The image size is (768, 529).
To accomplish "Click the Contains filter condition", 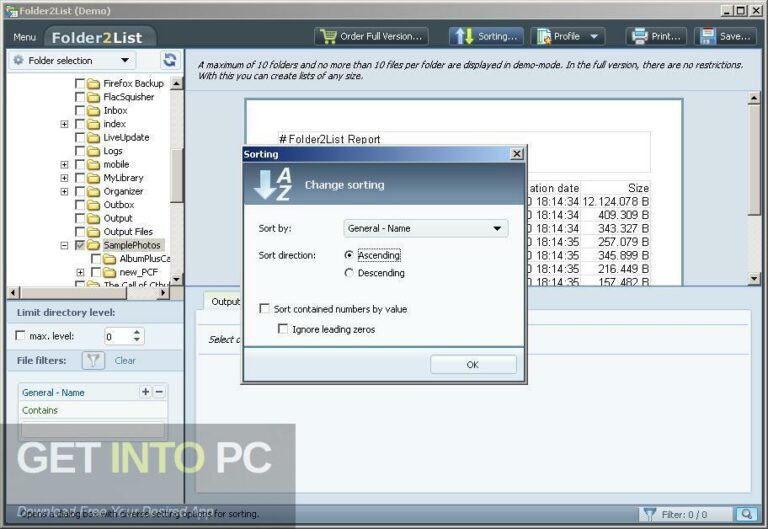I will coord(40,410).
